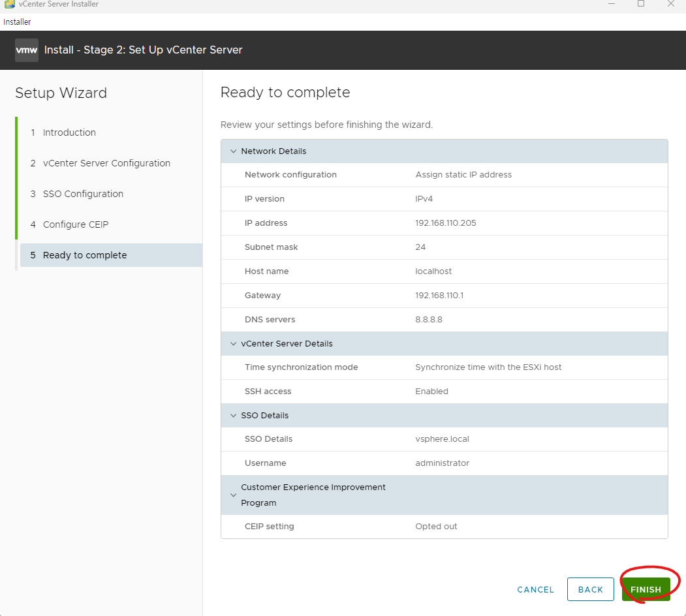
Task: Click the DNS servers value 8.8.8.8
Action: point(429,319)
